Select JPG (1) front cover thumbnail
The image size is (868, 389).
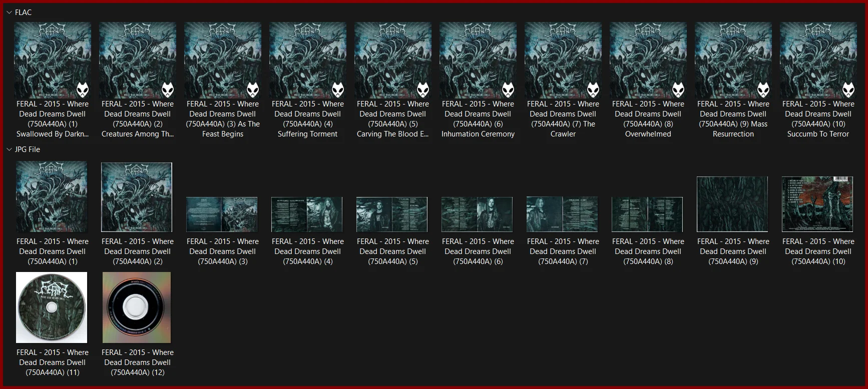tap(52, 197)
